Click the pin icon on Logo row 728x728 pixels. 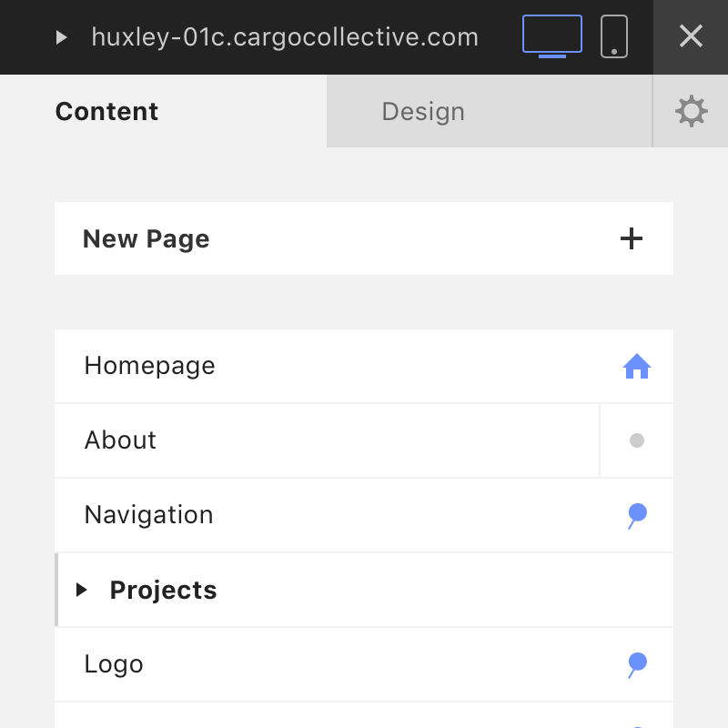coord(637,664)
